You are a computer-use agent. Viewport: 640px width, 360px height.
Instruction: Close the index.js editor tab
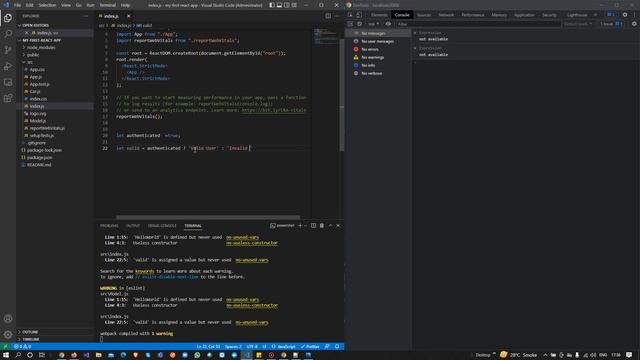coord(129,16)
